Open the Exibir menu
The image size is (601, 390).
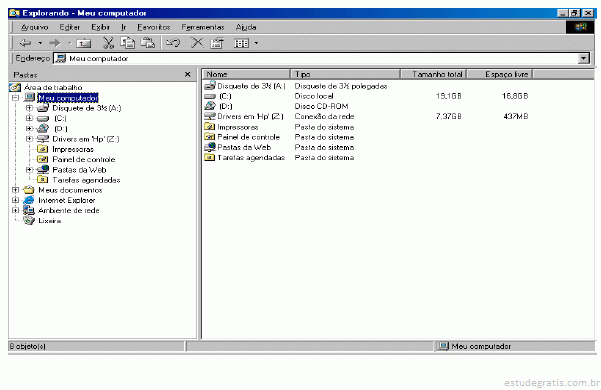(100, 27)
